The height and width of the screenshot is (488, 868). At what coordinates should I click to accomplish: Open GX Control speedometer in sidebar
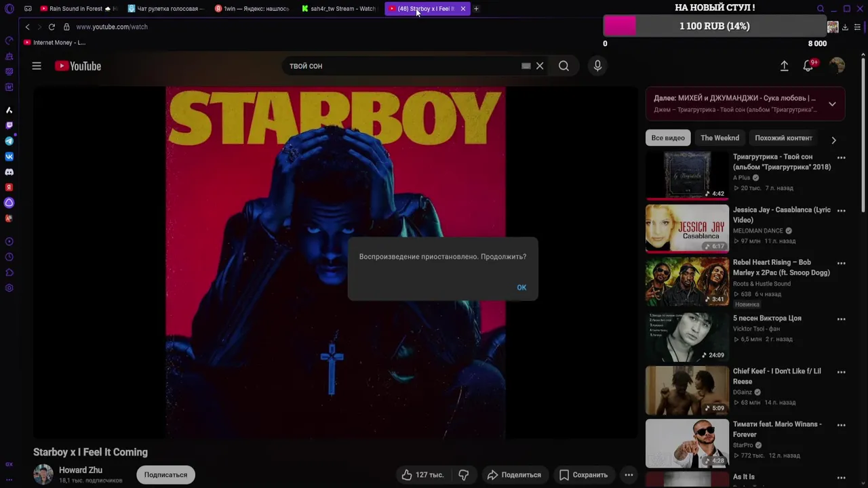[x=9, y=41]
